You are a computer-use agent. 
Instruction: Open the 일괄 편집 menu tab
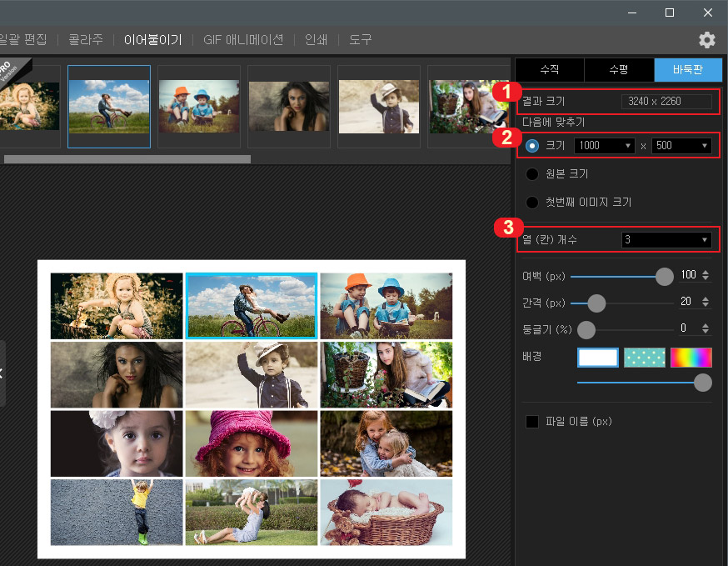(22, 39)
